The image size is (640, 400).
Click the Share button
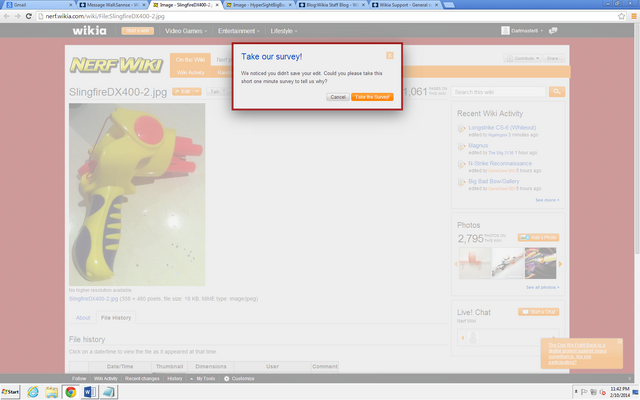click(554, 58)
